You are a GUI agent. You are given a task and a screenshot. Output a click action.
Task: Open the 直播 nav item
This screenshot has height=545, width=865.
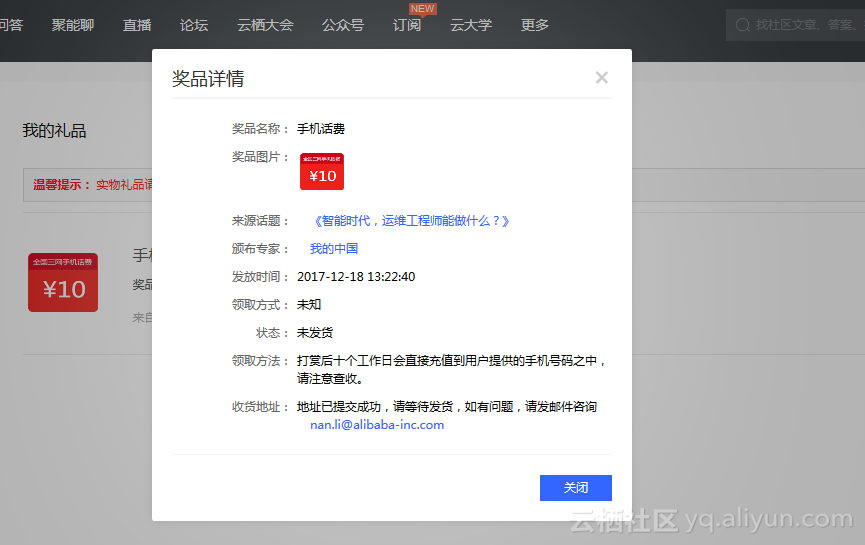tap(137, 25)
